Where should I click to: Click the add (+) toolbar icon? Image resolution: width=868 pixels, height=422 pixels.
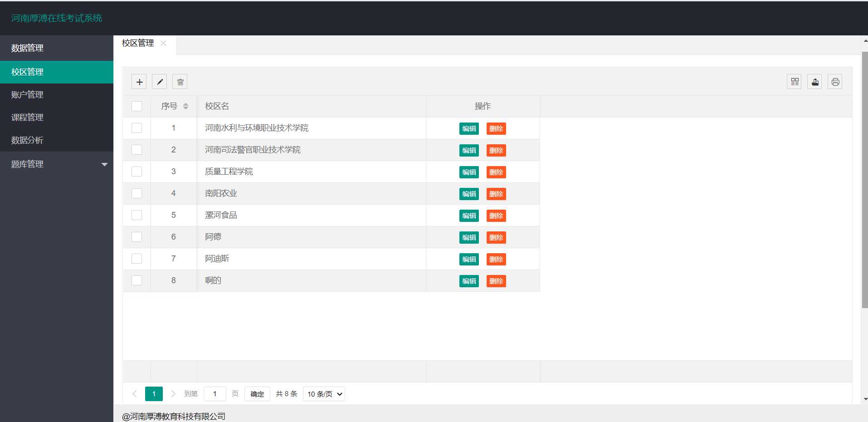click(x=139, y=82)
